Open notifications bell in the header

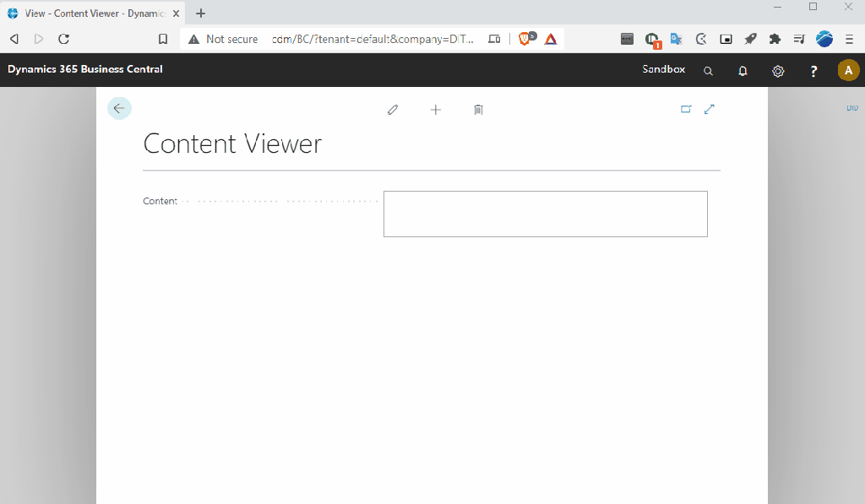coord(743,71)
